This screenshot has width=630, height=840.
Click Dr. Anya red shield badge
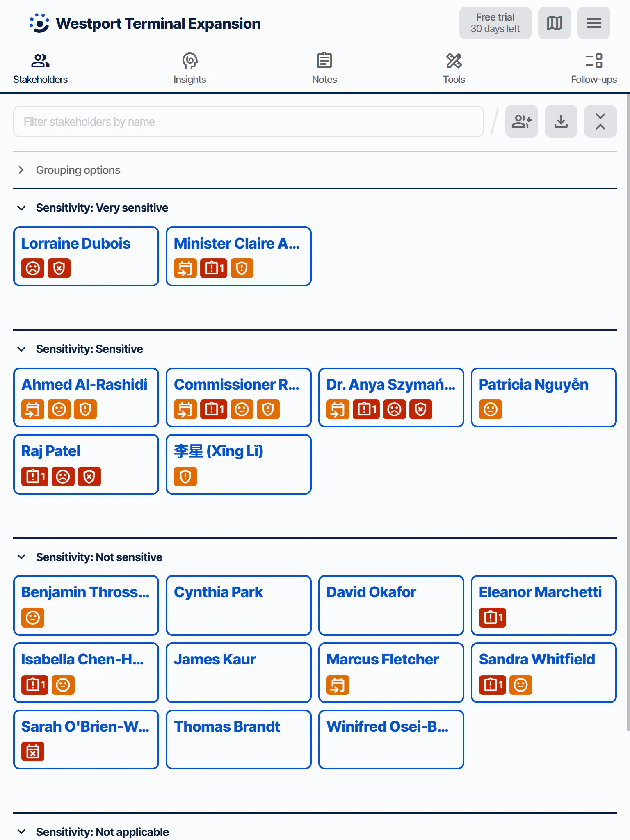[421, 409]
